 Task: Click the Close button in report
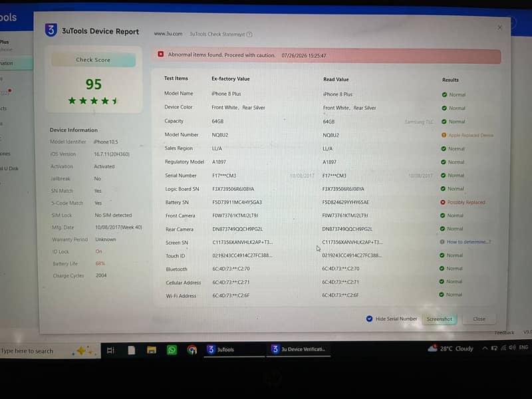pos(479,319)
